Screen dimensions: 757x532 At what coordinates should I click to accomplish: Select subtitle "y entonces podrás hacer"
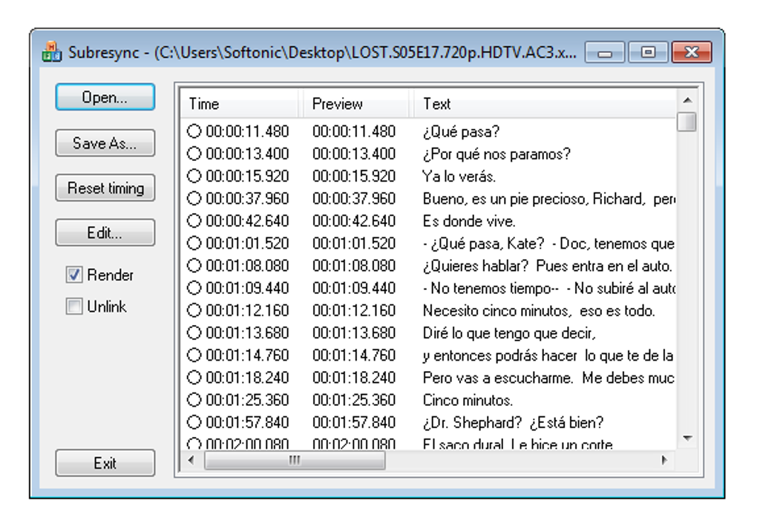(499, 355)
